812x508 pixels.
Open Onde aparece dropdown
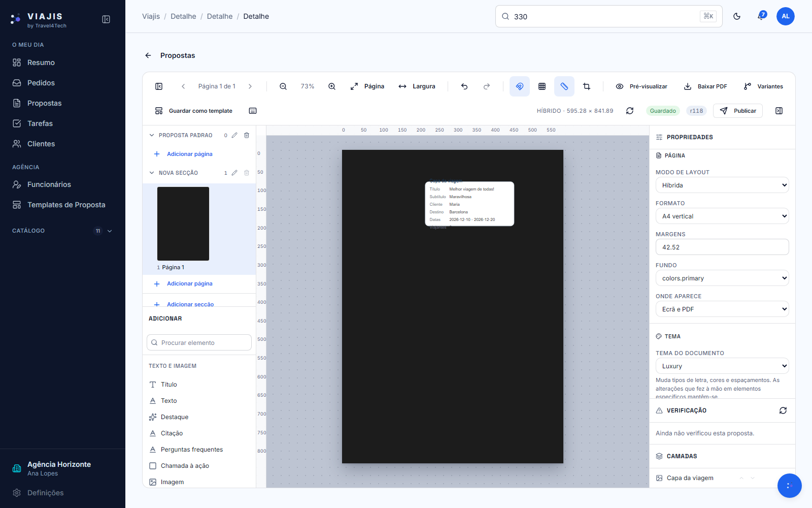coord(722,309)
